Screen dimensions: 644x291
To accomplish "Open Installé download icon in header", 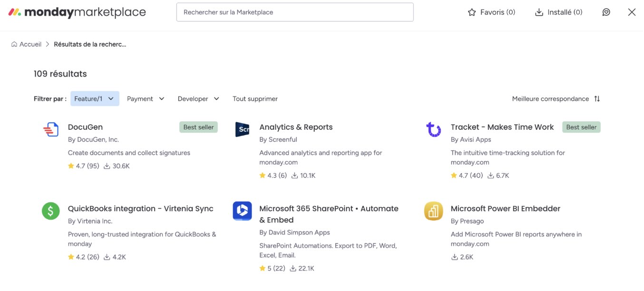I will click(539, 12).
